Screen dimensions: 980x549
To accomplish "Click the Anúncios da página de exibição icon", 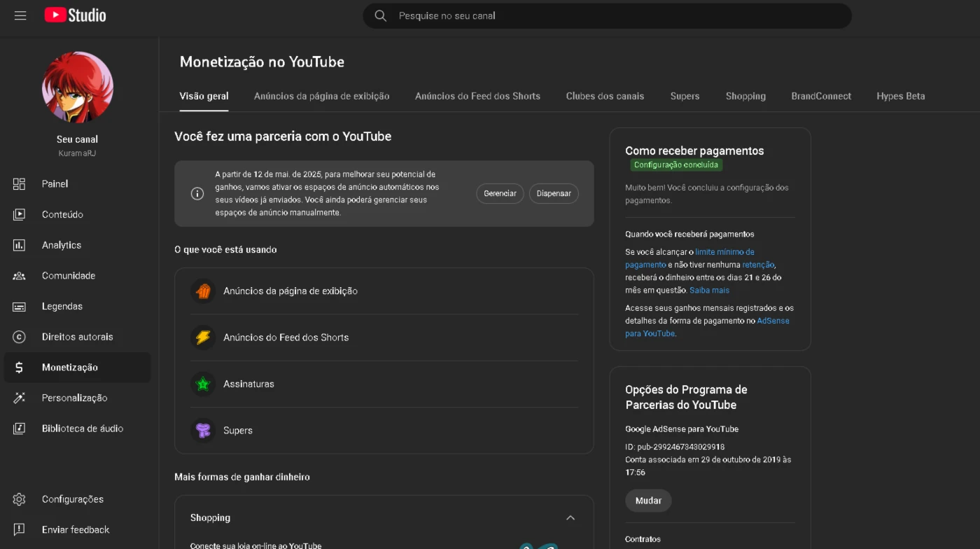I will [x=203, y=291].
